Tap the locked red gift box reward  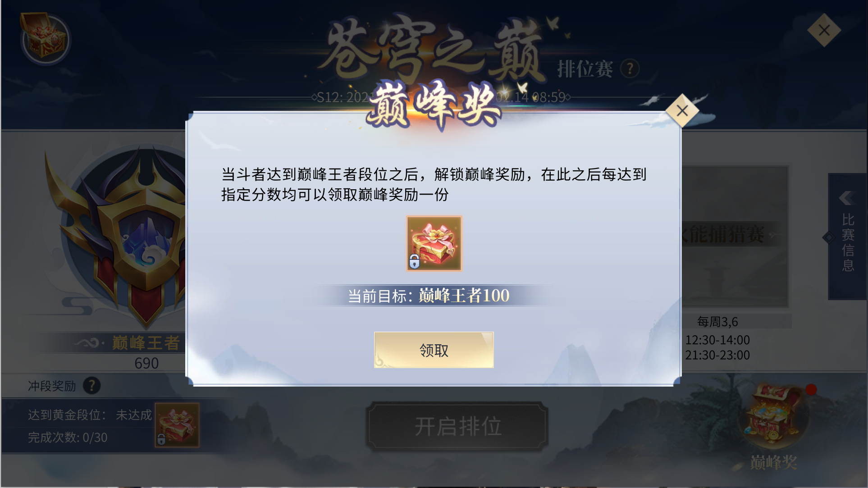click(434, 243)
